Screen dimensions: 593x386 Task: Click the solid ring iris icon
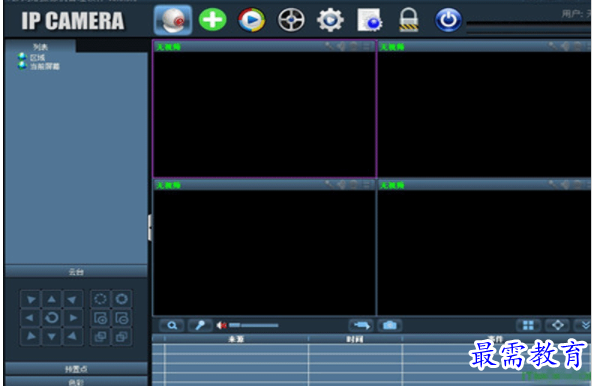click(121, 299)
